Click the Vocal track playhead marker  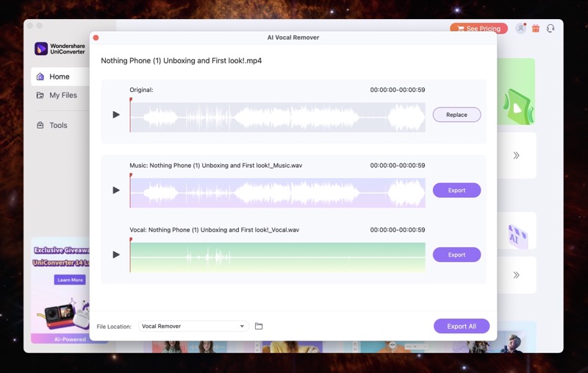click(131, 240)
